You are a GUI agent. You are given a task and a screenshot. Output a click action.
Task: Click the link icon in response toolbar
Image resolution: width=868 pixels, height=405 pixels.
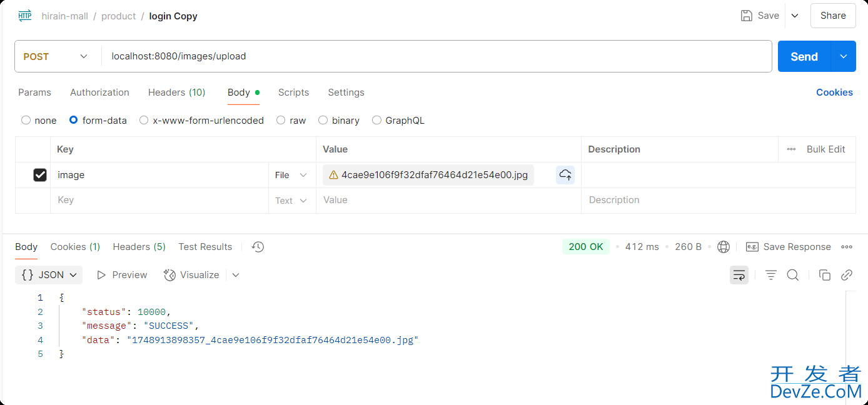tap(847, 275)
